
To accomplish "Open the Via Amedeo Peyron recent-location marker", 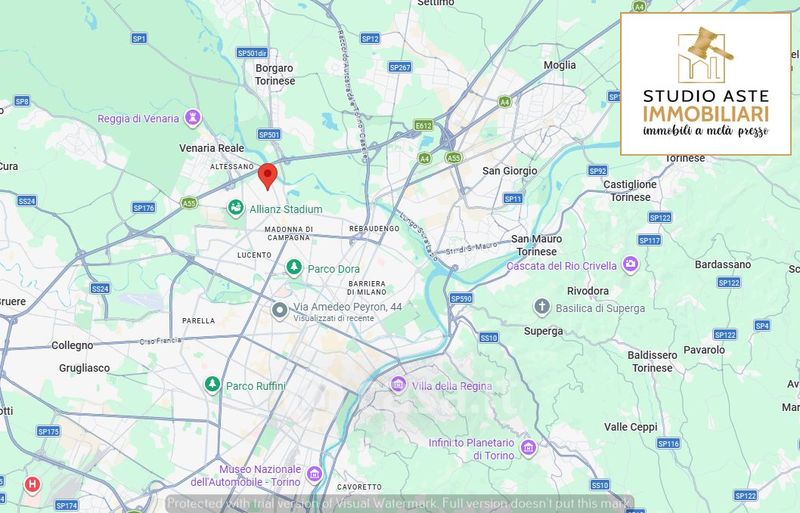I will 279,310.
